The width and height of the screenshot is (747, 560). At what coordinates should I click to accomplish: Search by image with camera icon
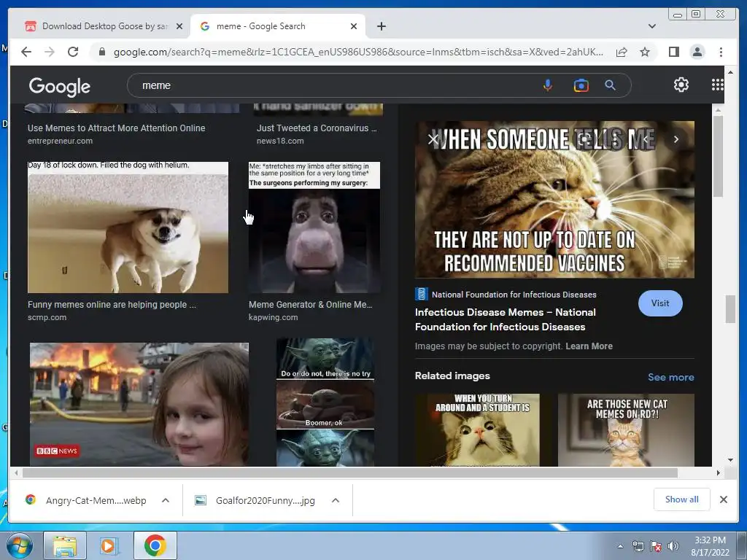tap(581, 85)
